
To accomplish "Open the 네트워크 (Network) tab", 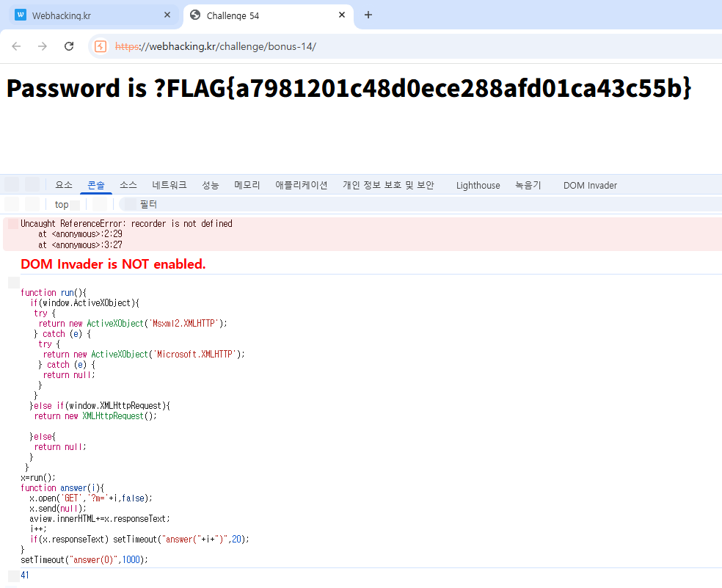I will click(x=169, y=185).
